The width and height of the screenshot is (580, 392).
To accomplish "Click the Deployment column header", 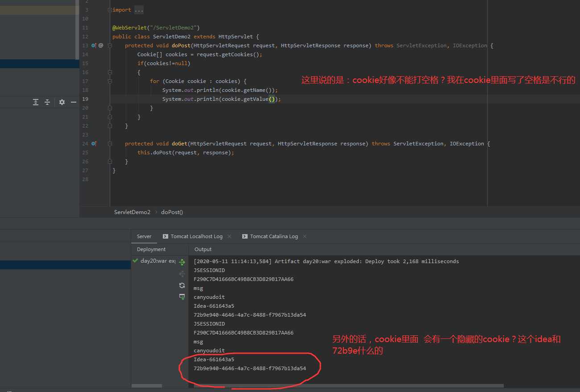I will [x=151, y=249].
